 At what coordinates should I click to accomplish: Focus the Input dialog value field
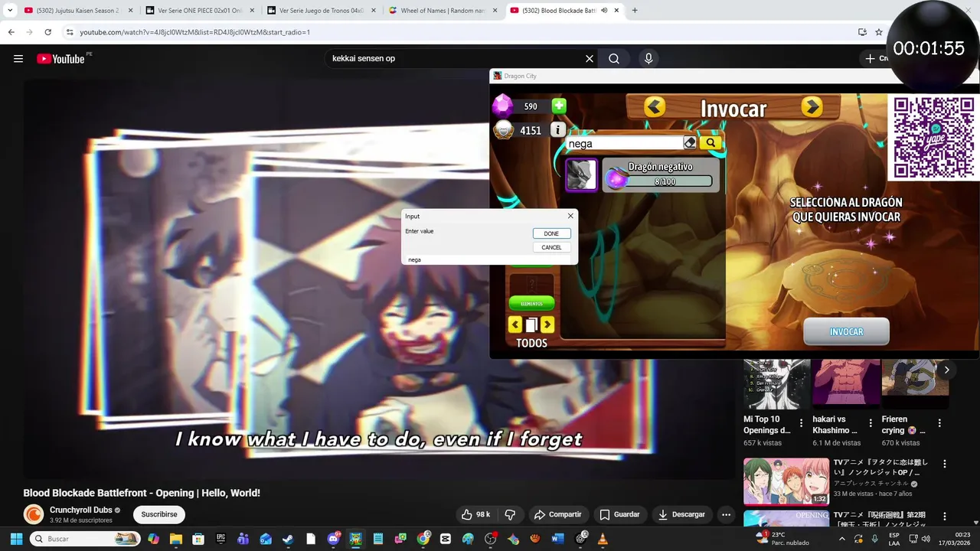click(x=489, y=259)
